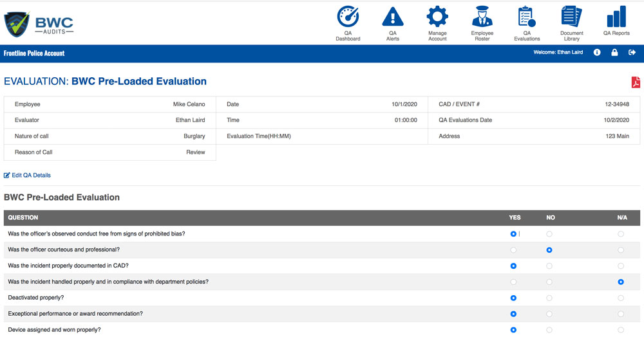Click CAD event number 12-34948

(617, 104)
